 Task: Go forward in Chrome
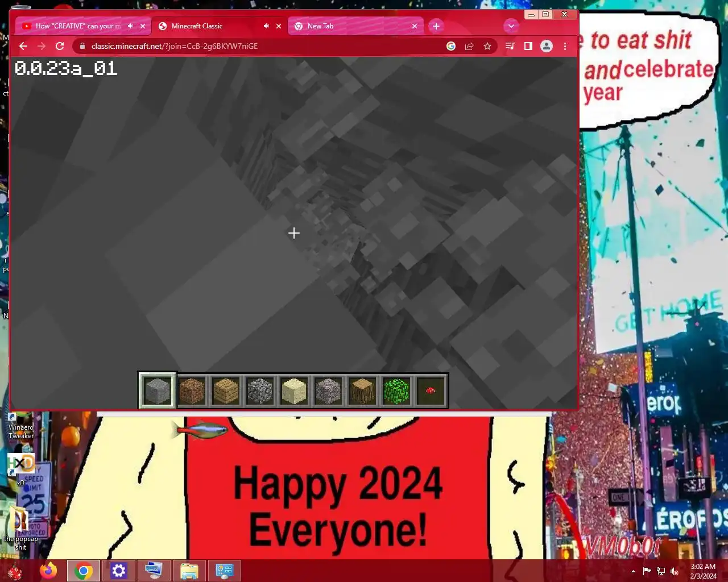click(42, 46)
